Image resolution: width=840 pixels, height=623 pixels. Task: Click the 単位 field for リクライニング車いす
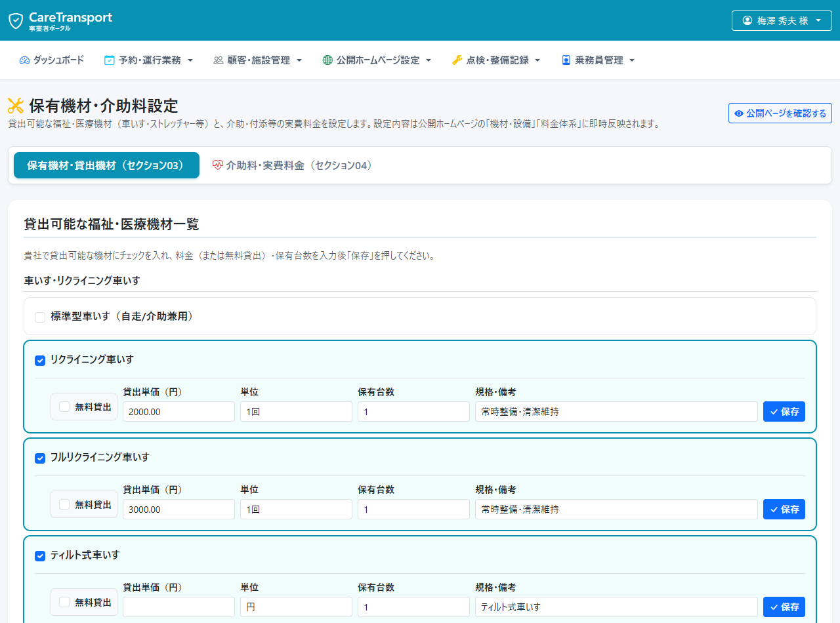[x=296, y=412]
